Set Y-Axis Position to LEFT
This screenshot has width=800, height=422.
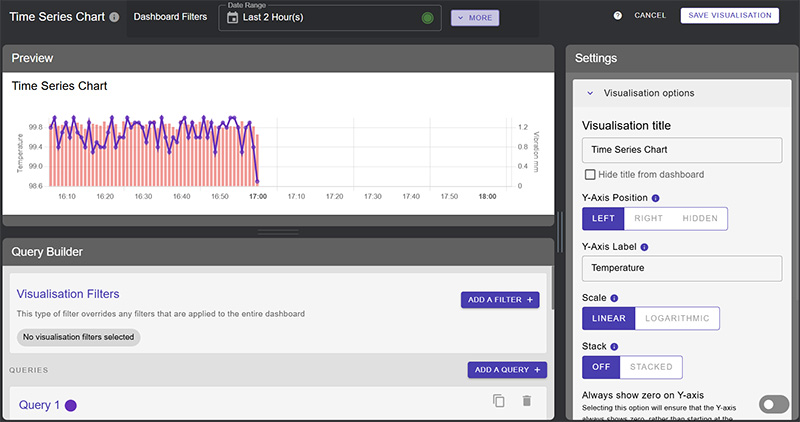tap(603, 218)
